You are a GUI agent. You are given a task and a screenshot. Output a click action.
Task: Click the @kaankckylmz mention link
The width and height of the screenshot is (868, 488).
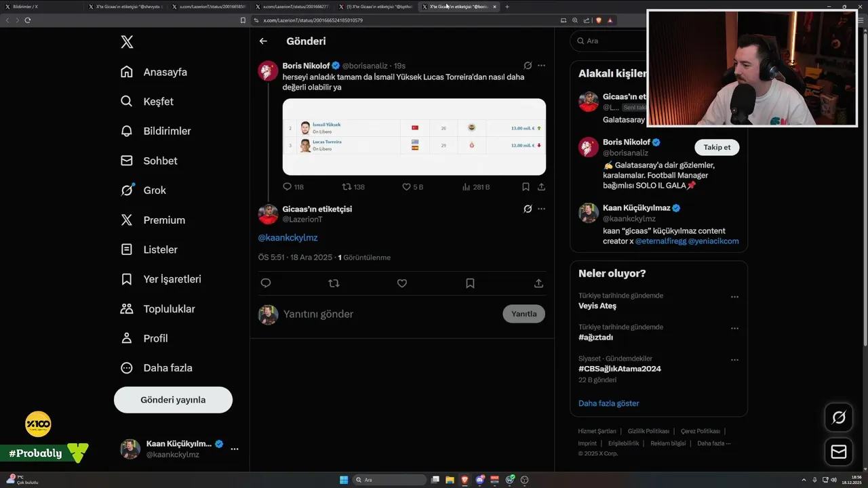coord(288,238)
